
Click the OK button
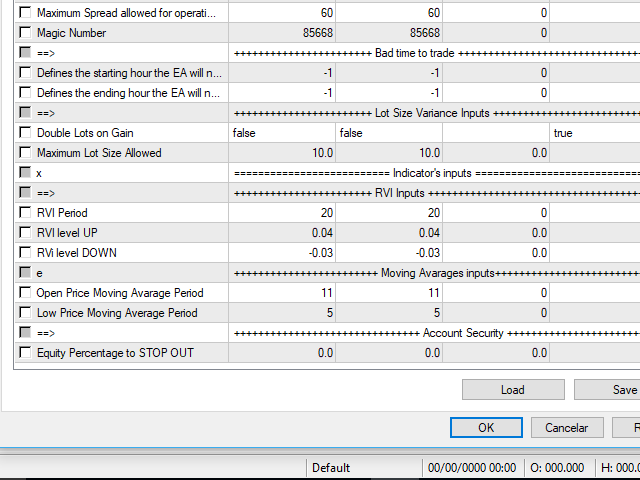pyautogui.click(x=486, y=427)
